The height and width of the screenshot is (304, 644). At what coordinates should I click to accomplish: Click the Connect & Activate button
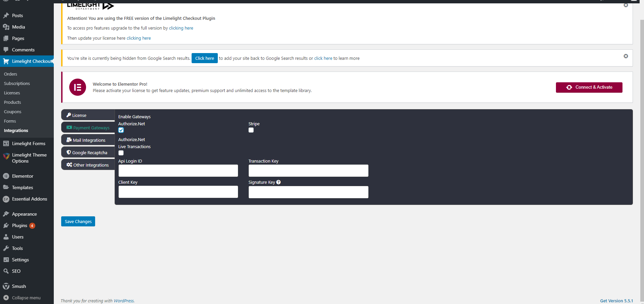(x=589, y=87)
